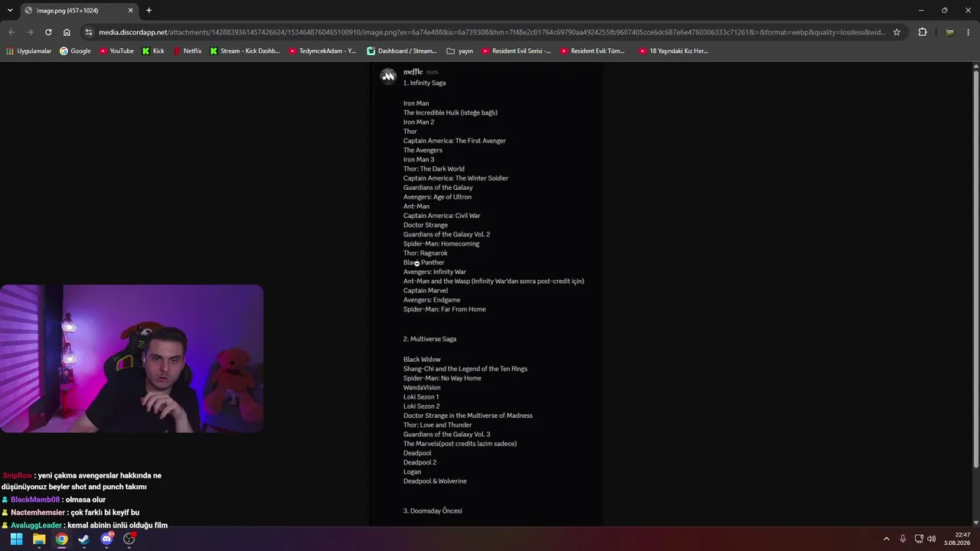
Task: Click 'Deadpool & Wolverine' line
Action: pyautogui.click(x=435, y=481)
